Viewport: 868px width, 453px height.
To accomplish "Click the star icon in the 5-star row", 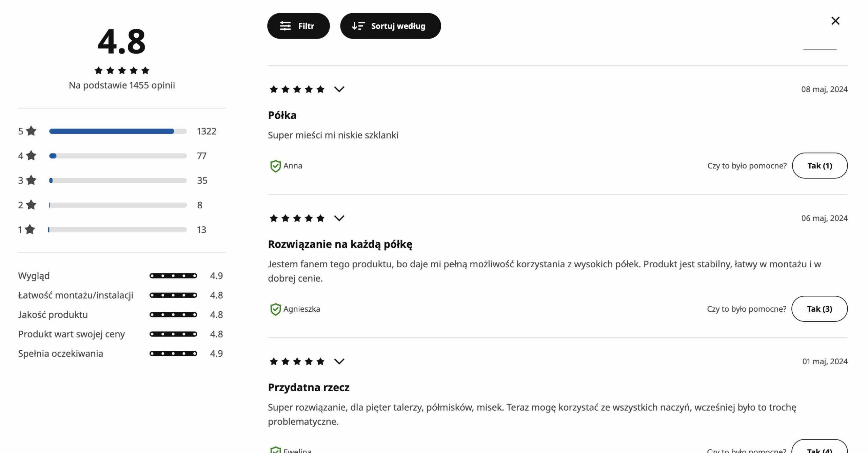I will pyautogui.click(x=31, y=131).
